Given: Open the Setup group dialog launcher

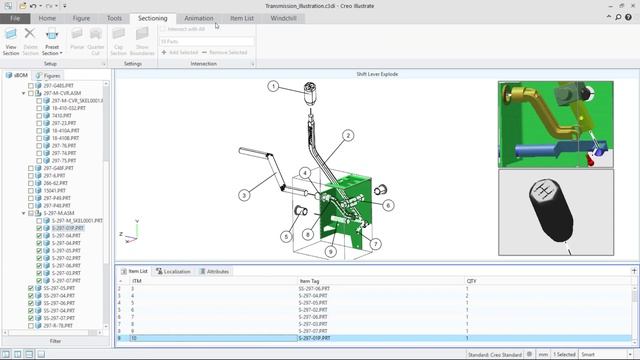Looking at the screenshot, I should [x=103, y=64].
